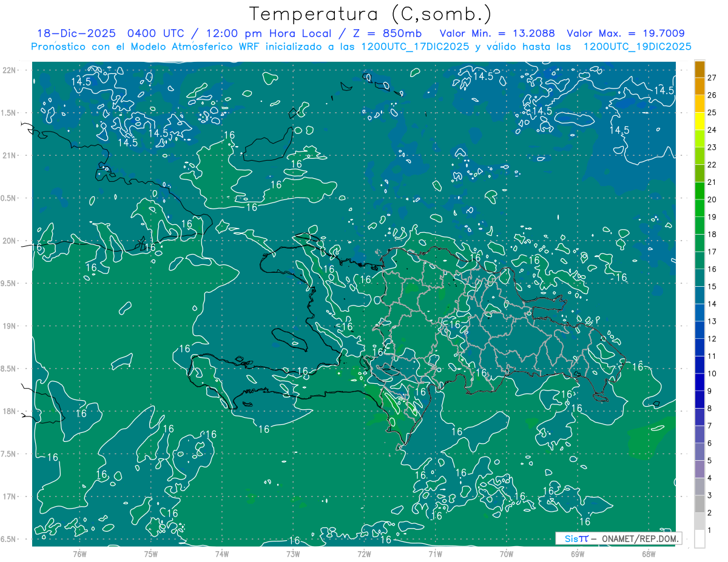This screenshot has height=562, width=728.
Task: Click the color scale label "7"
Action: [710, 426]
